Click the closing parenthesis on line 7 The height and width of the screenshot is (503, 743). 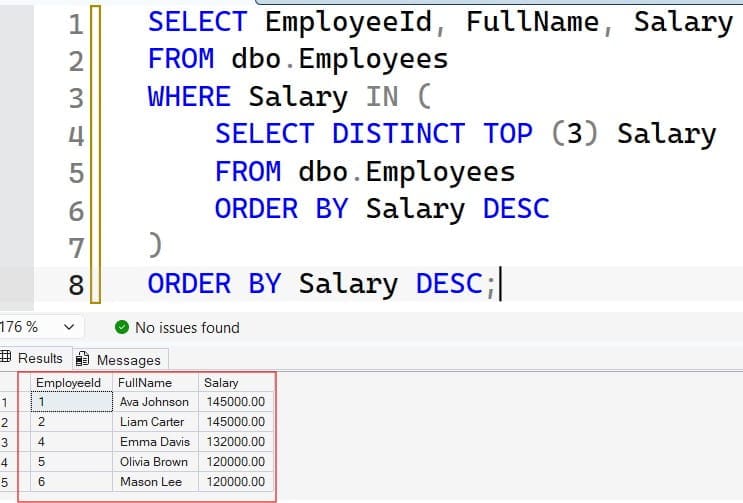[x=155, y=245]
